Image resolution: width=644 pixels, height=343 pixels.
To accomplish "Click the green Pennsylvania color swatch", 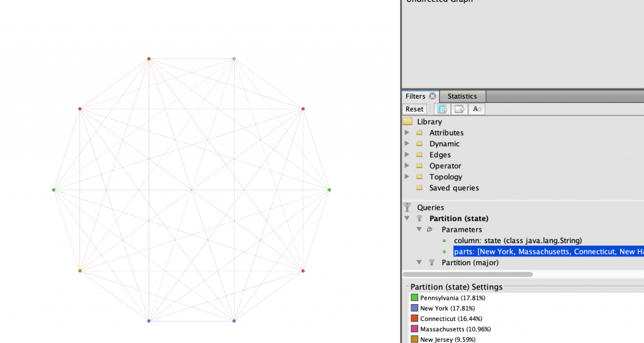I will point(414,298).
